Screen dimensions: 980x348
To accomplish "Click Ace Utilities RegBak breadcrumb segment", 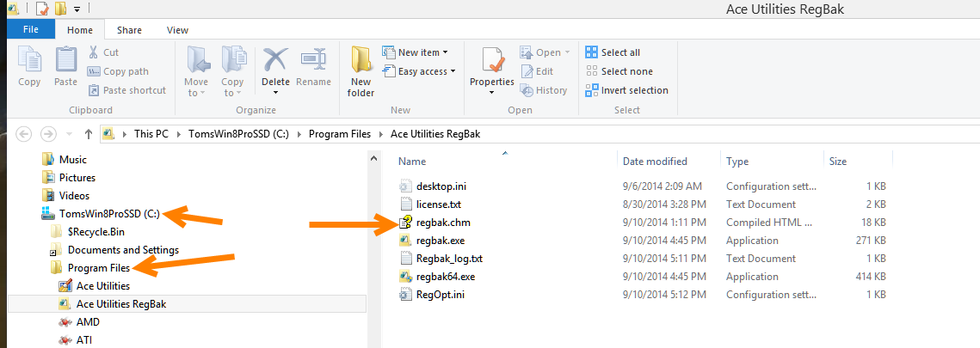I will pos(435,133).
